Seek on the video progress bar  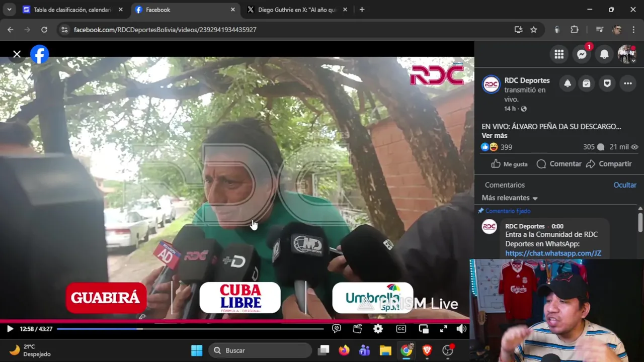pyautogui.click(x=190, y=329)
